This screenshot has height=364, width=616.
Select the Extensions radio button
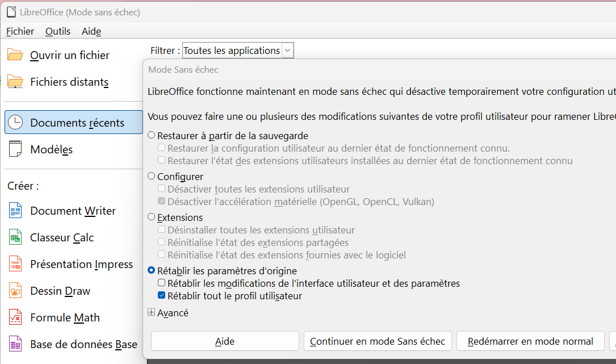[x=151, y=217]
